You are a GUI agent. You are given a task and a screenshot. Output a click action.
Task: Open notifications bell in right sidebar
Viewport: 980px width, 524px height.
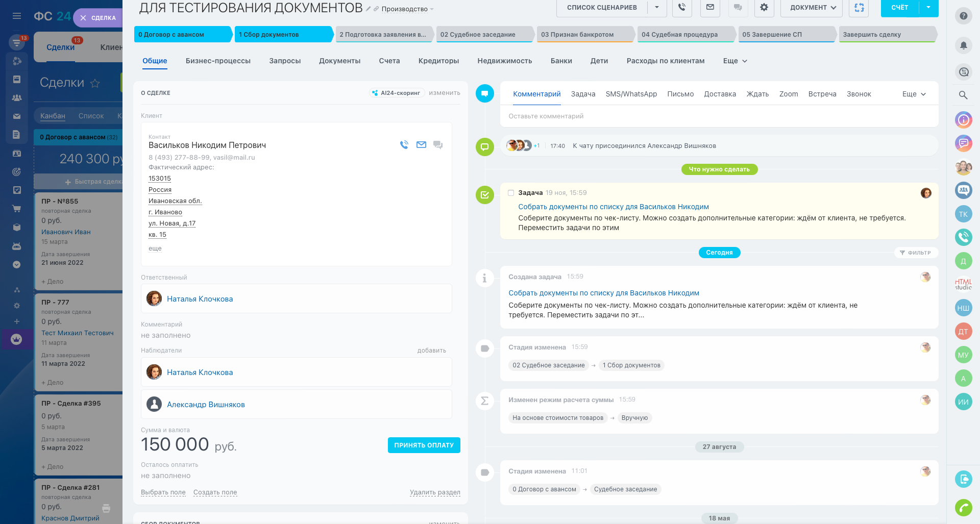[x=963, y=45]
